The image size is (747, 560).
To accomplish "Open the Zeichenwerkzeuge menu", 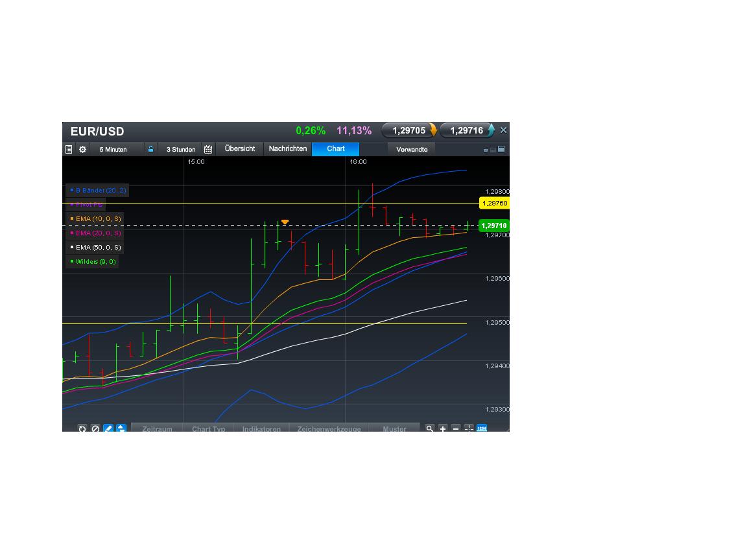I will coord(329,428).
